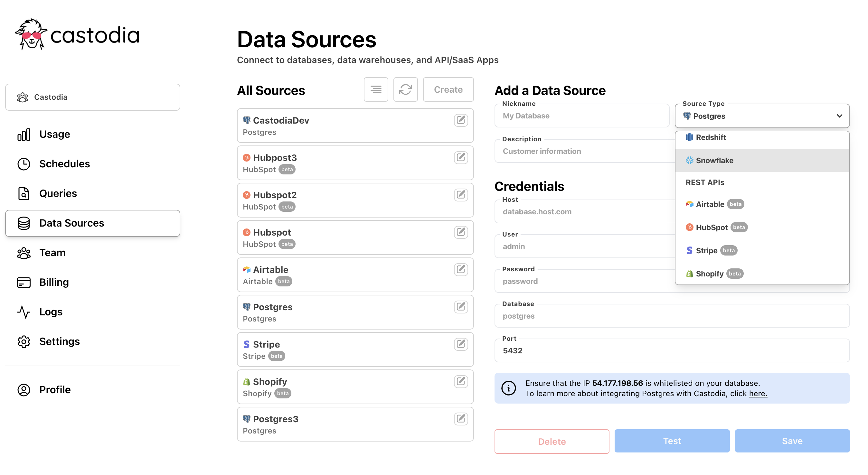This screenshot has height=475, width=868.
Task: Click the Test button for new source
Action: [x=672, y=441]
